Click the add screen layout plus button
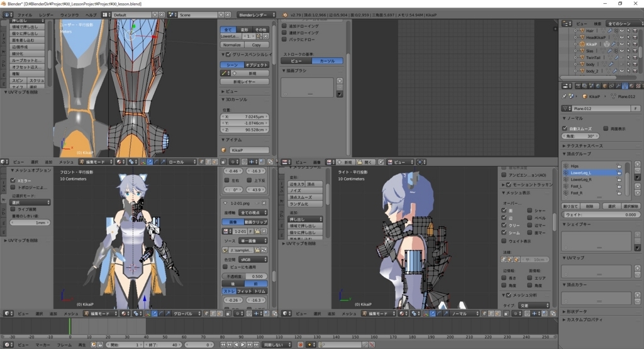 (155, 14)
